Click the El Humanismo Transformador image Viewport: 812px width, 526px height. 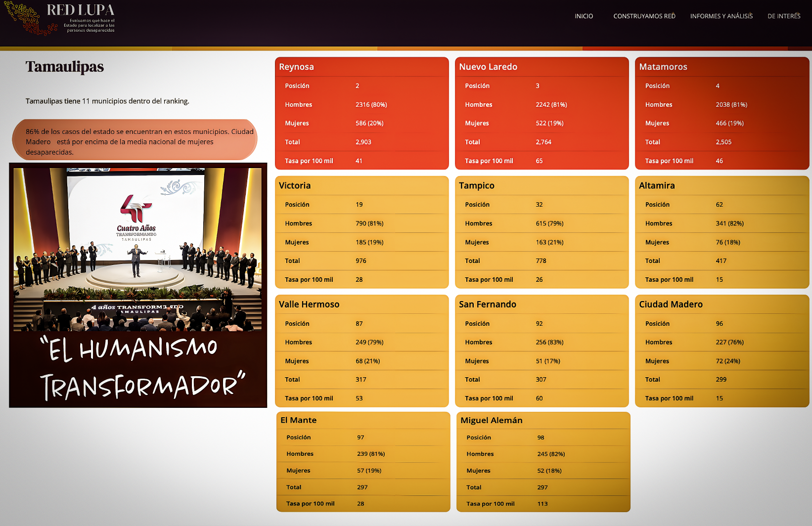(138, 285)
